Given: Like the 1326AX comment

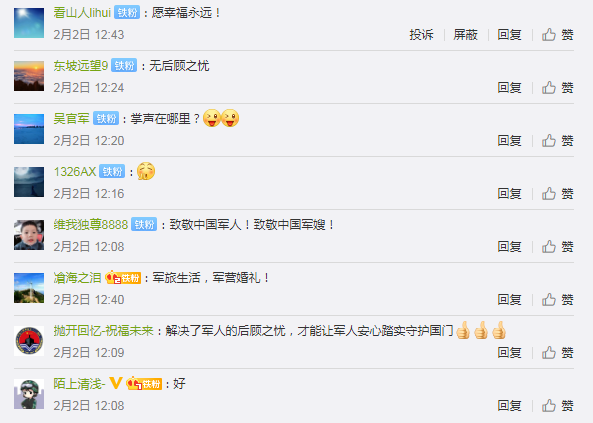Looking at the screenshot, I should click(557, 194).
